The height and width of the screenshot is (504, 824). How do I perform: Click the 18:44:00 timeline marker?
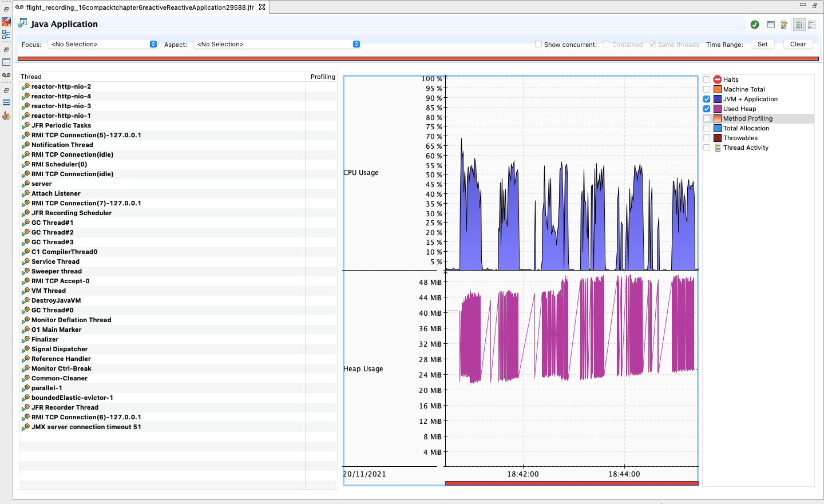click(x=624, y=474)
